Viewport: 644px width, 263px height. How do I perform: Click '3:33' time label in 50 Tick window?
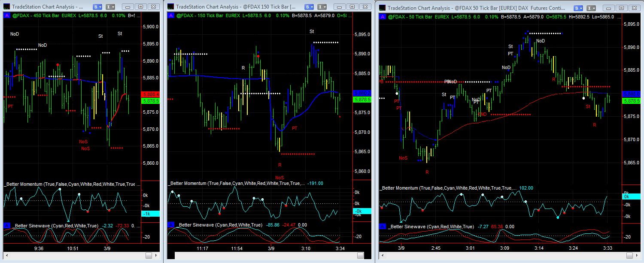click(607, 248)
